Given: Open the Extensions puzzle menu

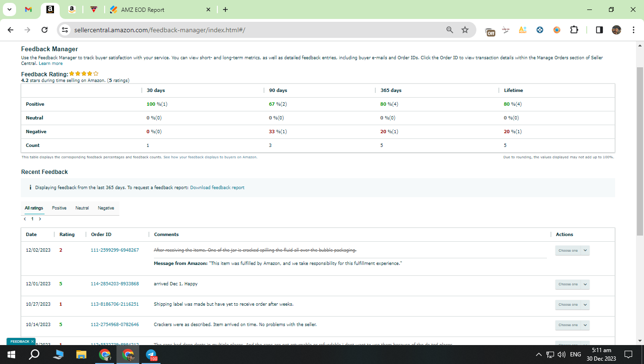Looking at the screenshot, I should [574, 30].
